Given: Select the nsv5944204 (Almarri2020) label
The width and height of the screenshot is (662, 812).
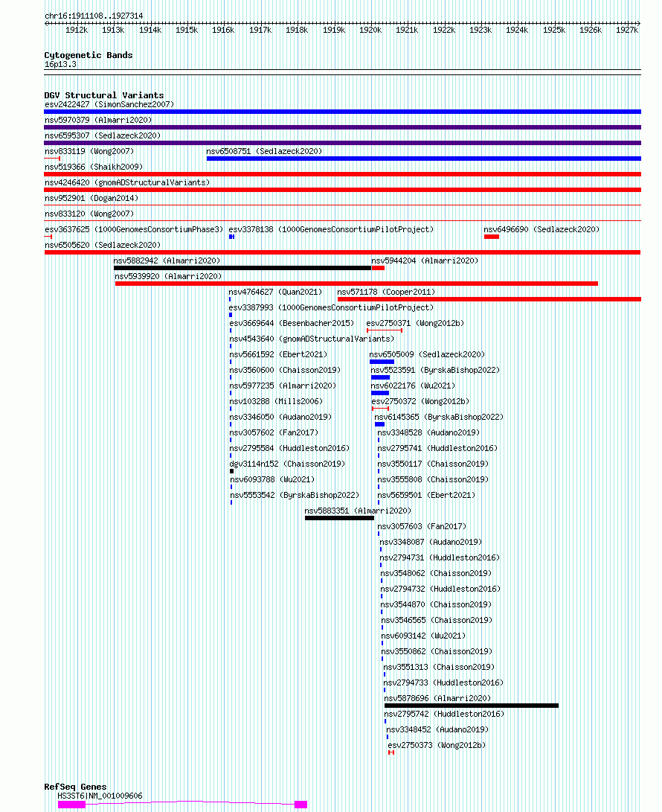Looking at the screenshot, I should coord(425,260).
